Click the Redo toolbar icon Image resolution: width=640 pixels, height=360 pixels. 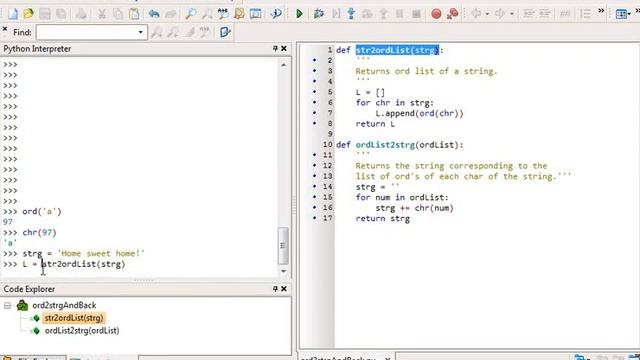coord(170,14)
